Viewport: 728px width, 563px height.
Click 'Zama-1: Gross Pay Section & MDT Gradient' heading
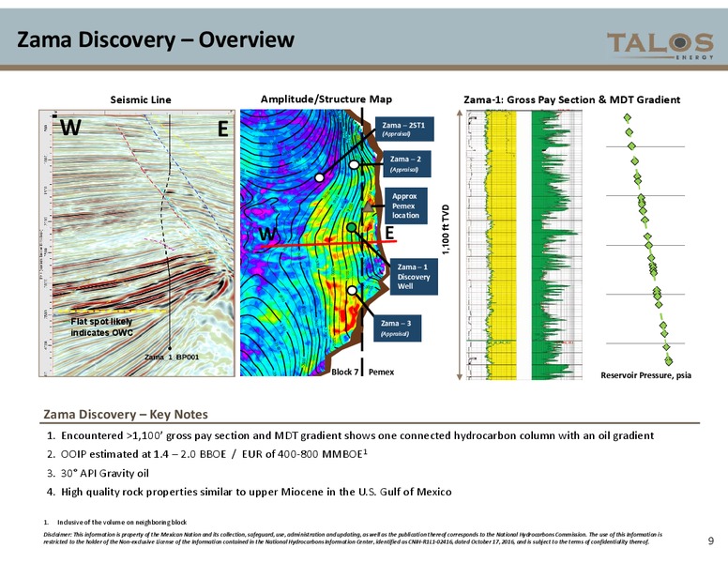pos(571,99)
